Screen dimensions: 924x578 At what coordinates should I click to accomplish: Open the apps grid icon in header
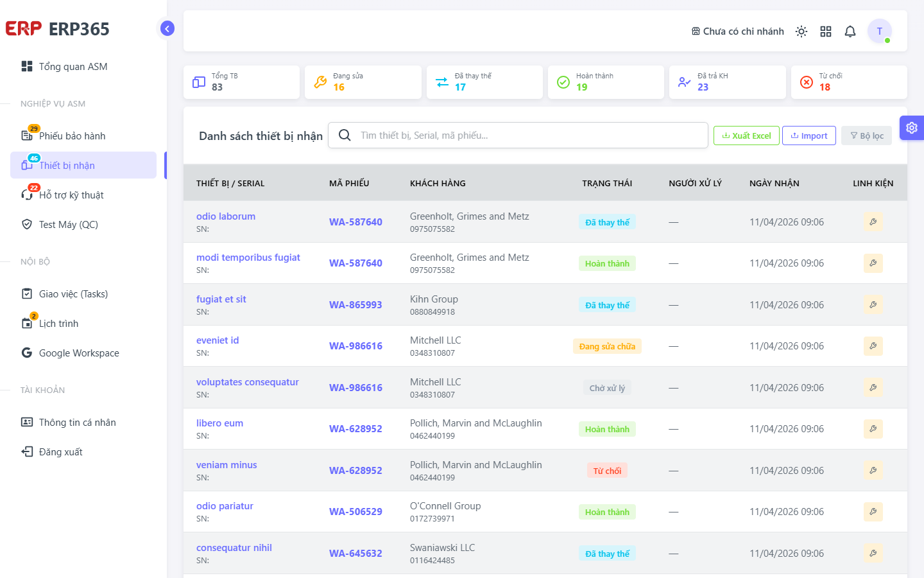(x=826, y=31)
